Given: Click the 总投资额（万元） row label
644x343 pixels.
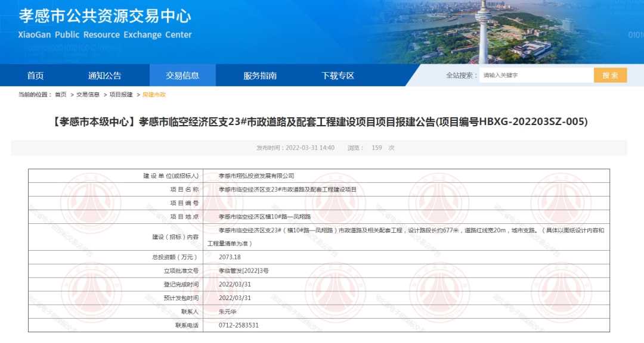Looking at the screenshot, I should [x=175, y=257].
